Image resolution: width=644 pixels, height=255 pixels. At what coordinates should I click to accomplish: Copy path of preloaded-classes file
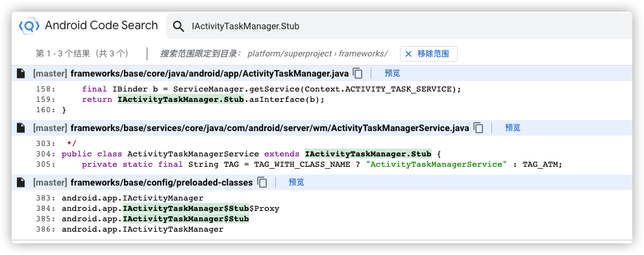(x=262, y=182)
